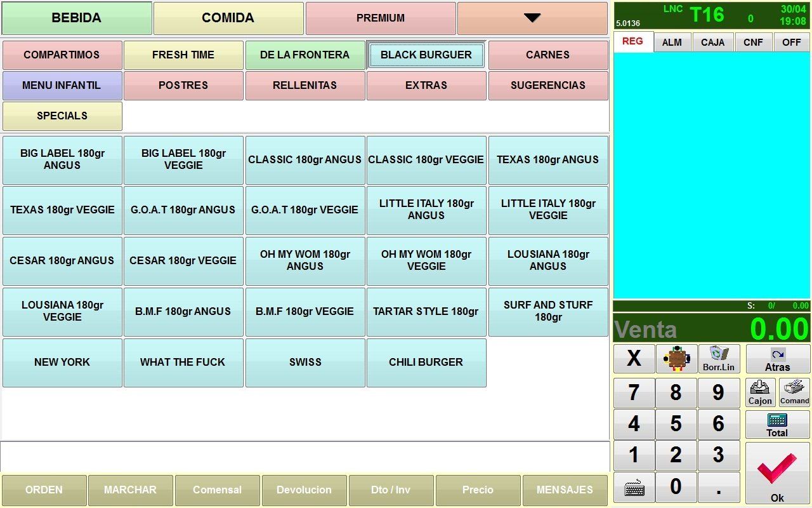This screenshot has height=508, width=812.
Task: Open the SPECIALS category
Action: pyautogui.click(x=62, y=116)
